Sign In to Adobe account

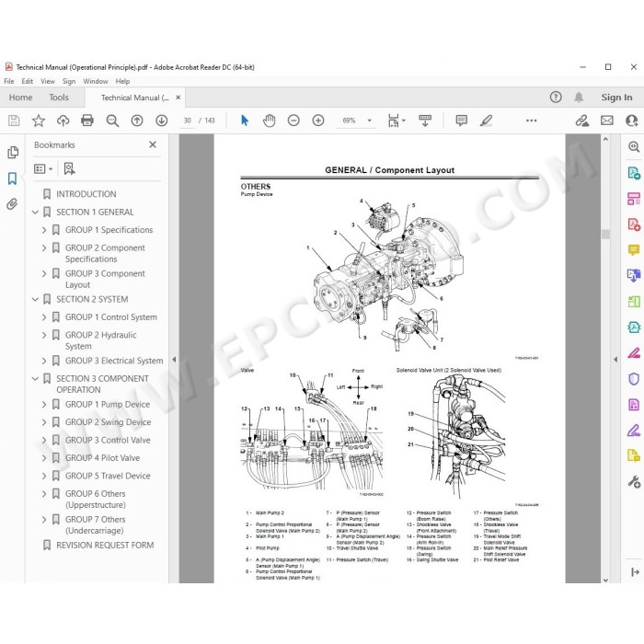click(x=616, y=98)
